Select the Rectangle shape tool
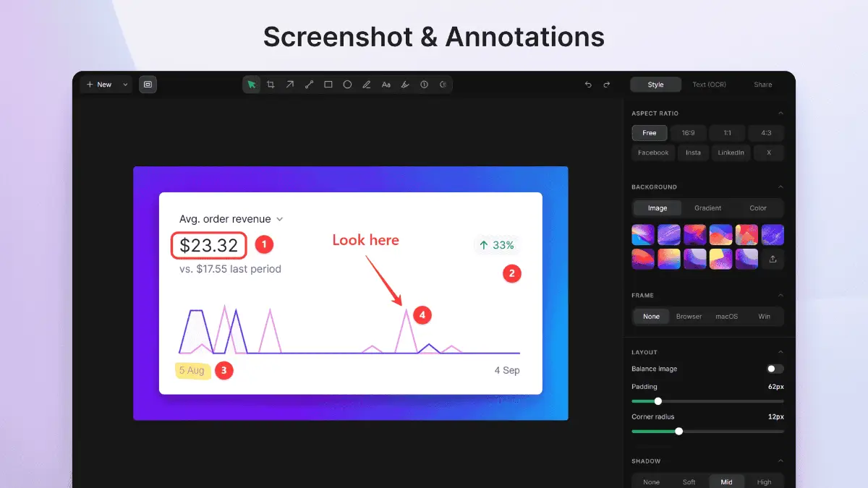The width and height of the screenshot is (868, 488). coord(328,85)
